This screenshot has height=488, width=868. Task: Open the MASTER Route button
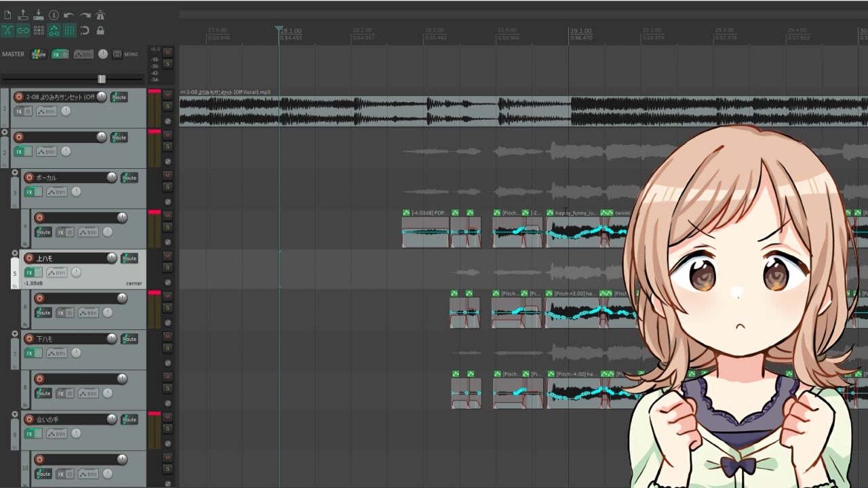(x=39, y=54)
